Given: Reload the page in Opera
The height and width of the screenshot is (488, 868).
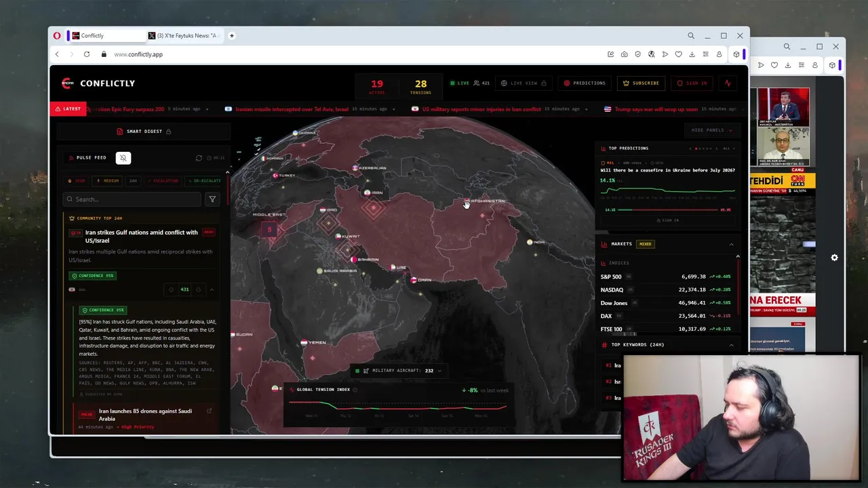Looking at the screenshot, I should 87,54.
